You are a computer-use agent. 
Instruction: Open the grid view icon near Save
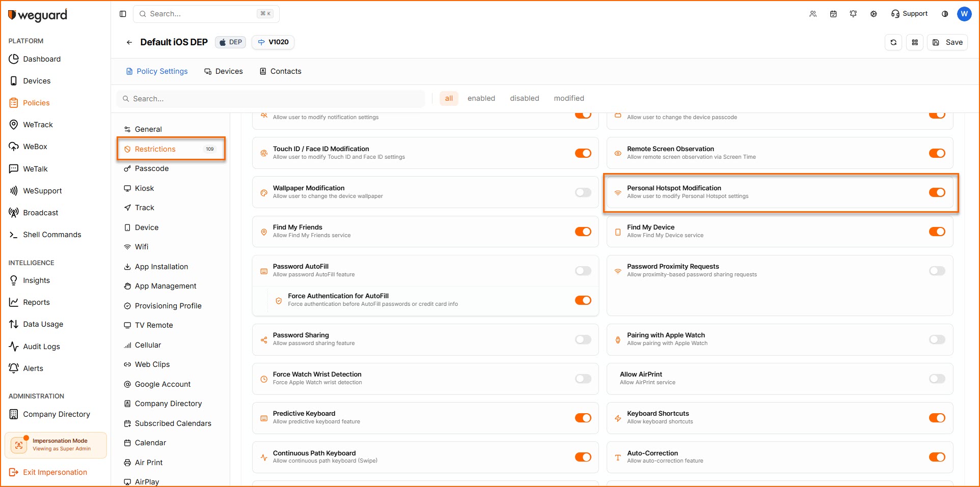tap(915, 42)
